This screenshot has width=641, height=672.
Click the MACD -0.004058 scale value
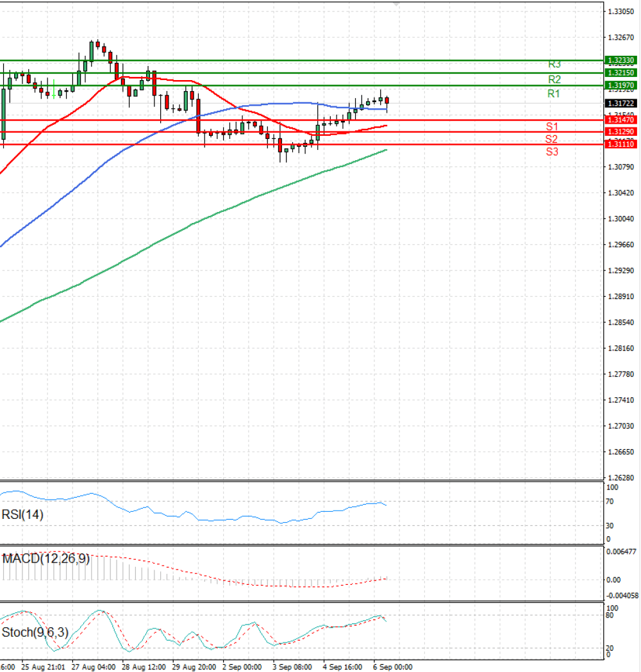622,596
